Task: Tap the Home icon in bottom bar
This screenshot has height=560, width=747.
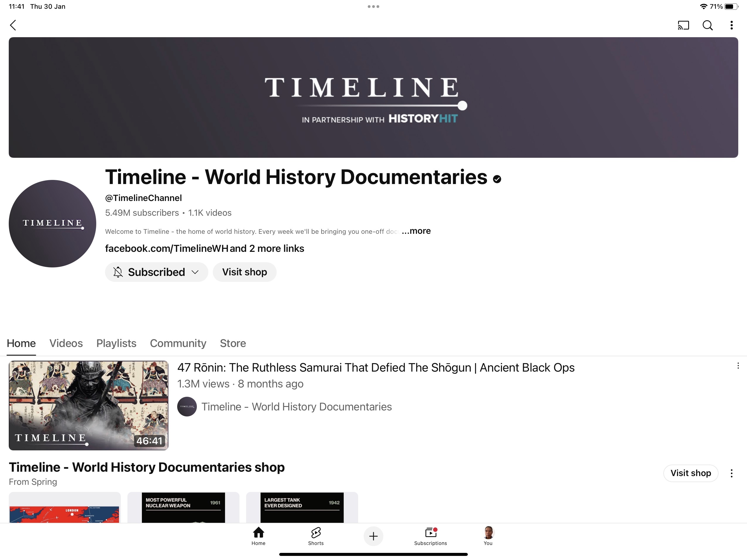Action: [x=258, y=536]
